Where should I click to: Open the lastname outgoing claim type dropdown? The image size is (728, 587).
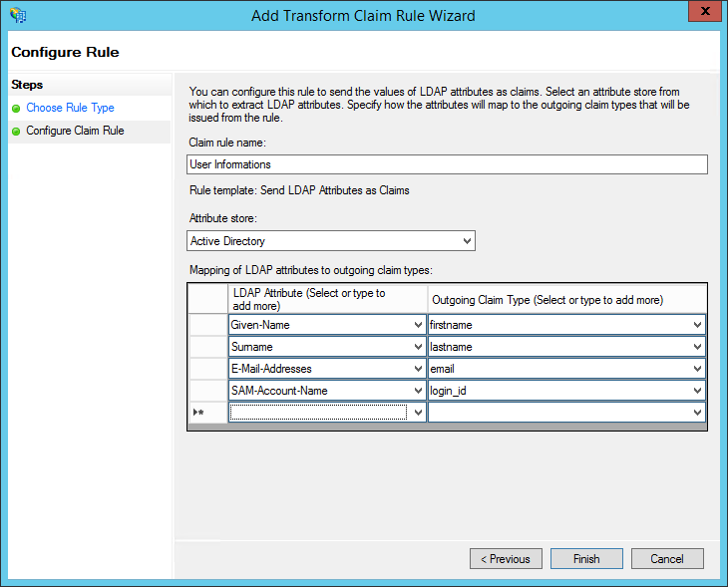pos(697,347)
